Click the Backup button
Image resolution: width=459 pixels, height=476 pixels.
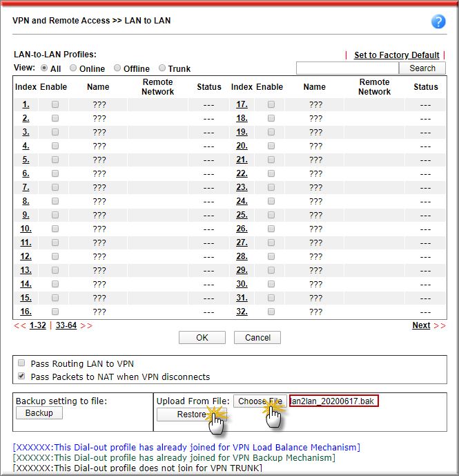pos(39,413)
